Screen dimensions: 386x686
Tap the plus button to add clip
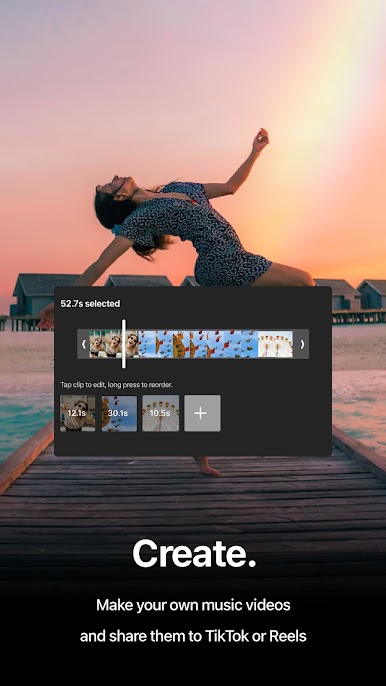pos(202,413)
